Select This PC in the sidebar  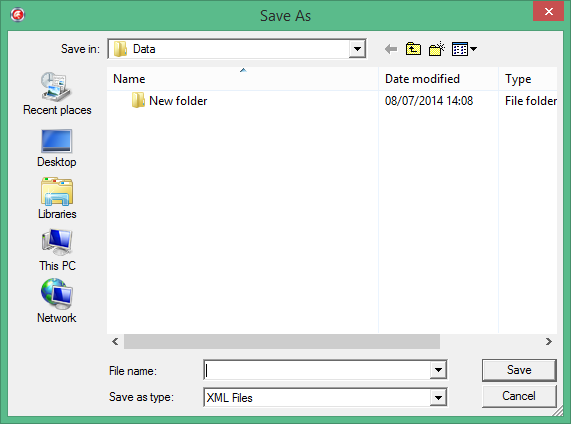click(57, 250)
